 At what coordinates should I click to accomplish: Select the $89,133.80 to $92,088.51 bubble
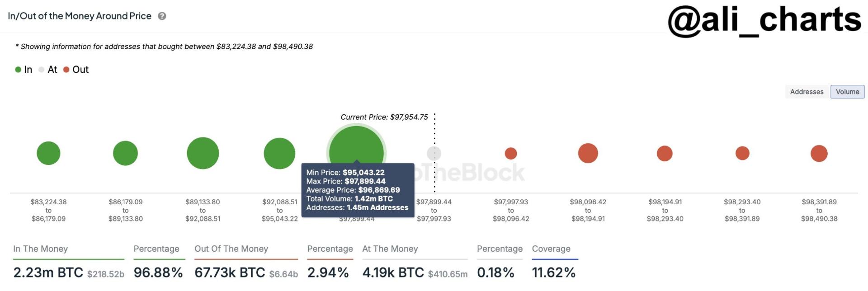pos(203,153)
